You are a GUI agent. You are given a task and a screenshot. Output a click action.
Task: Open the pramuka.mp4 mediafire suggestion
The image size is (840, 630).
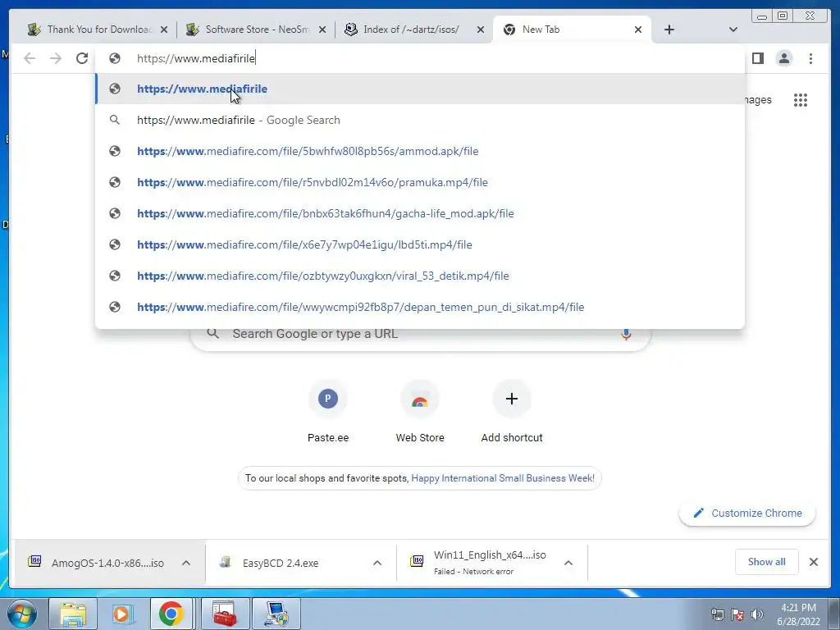point(420,182)
